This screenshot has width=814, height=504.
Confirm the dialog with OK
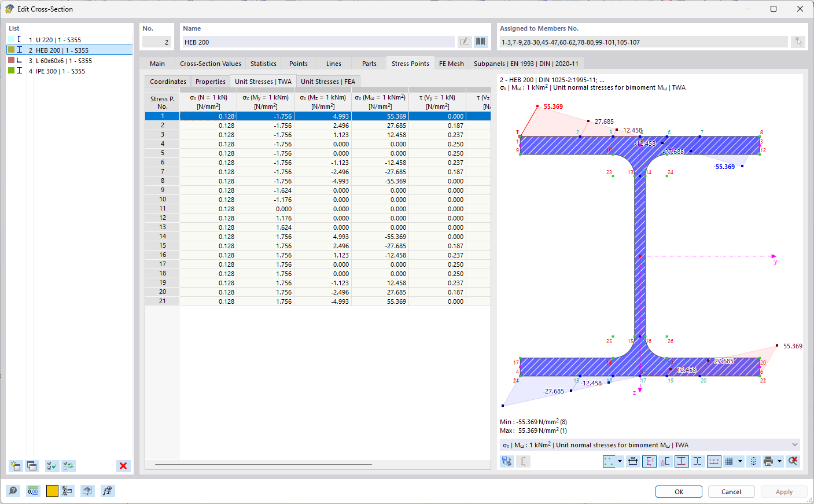(679, 491)
